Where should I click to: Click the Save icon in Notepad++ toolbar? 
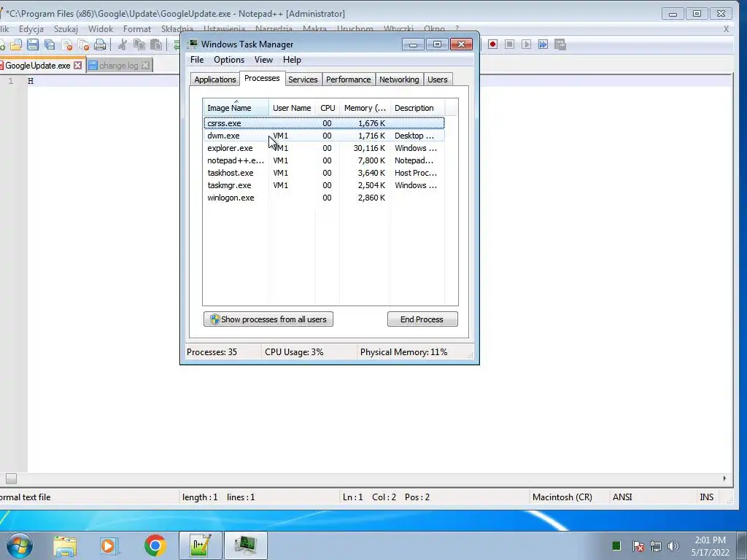[x=33, y=44]
